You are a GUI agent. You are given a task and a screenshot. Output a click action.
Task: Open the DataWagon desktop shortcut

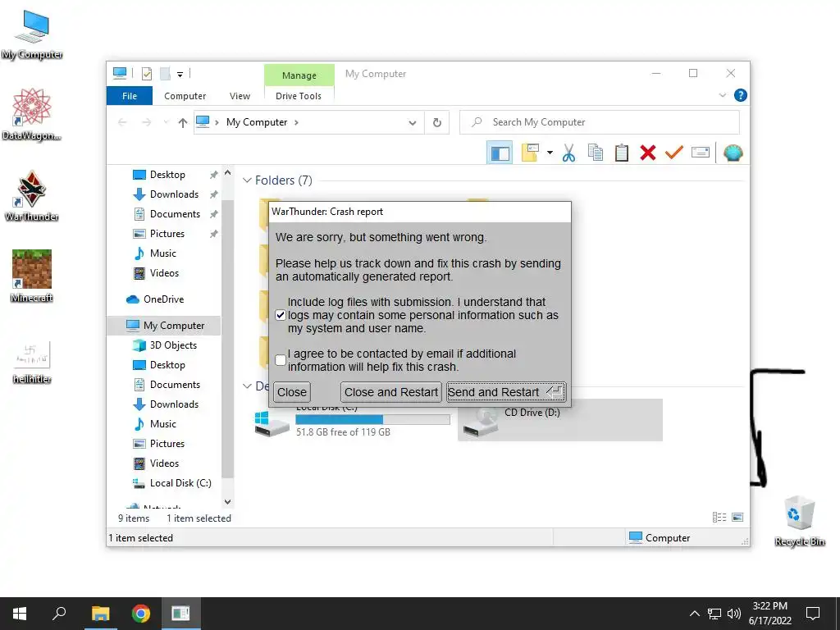click(x=32, y=114)
